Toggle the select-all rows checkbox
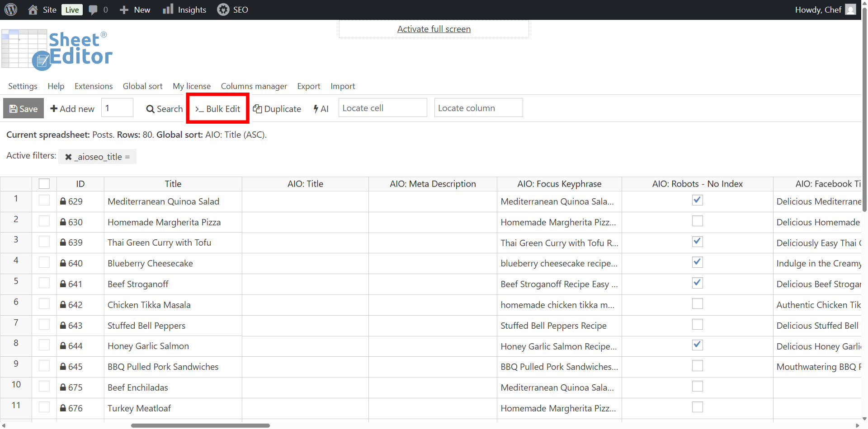 pos(44,184)
